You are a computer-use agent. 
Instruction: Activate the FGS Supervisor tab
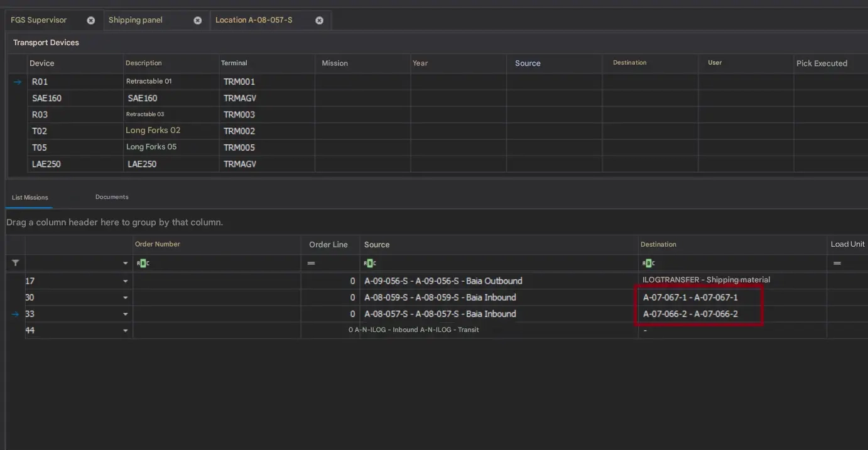tap(39, 19)
